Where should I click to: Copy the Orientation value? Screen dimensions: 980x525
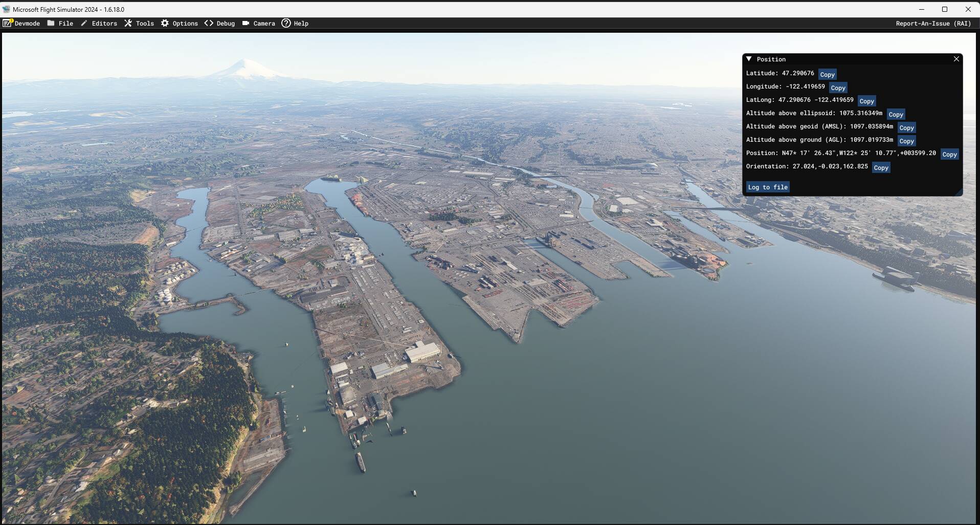pyautogui.click(x=880, y=168)
